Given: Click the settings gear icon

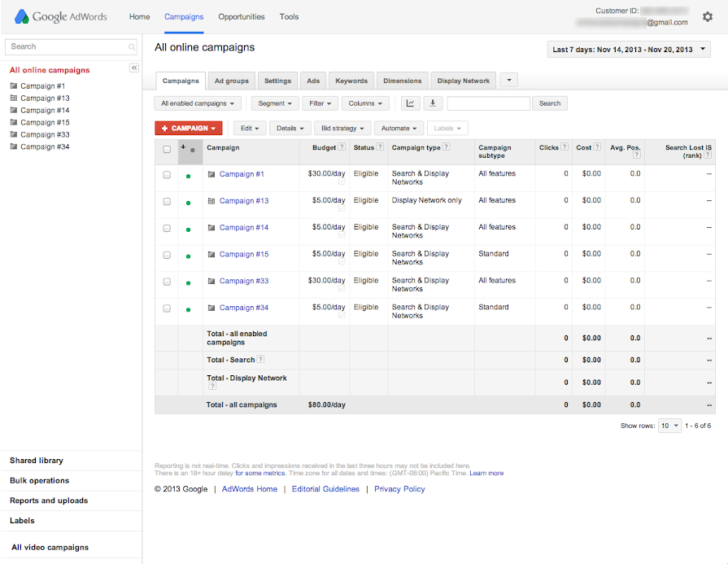Looking at the screenshot, I should pyautogui.click(x=707, y=17).
